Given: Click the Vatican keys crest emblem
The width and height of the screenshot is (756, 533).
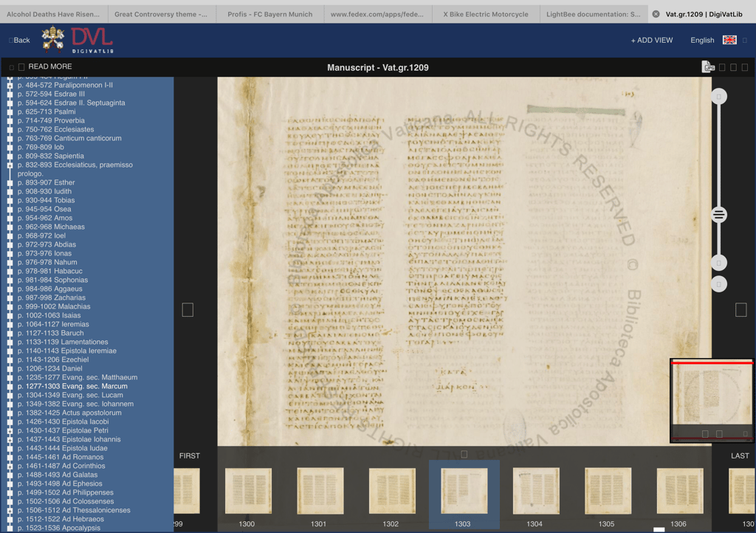Looking at the screenshot, I should coord(53,39).
